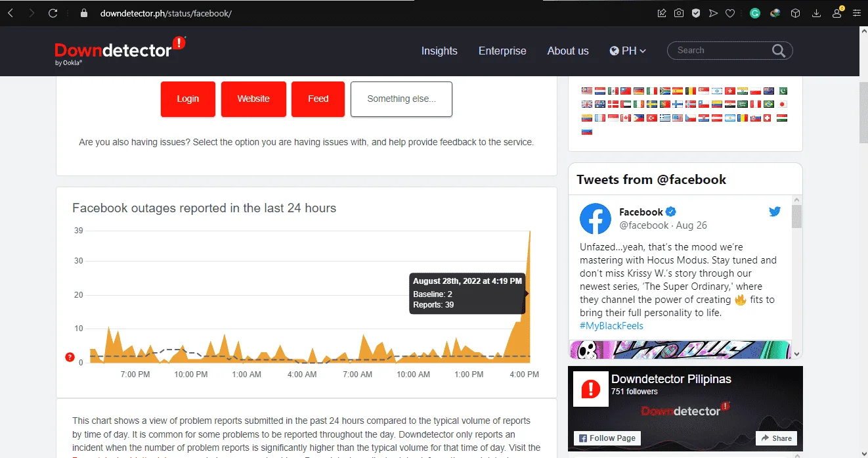Click the tweet feed scroll-up arrow

796,200
